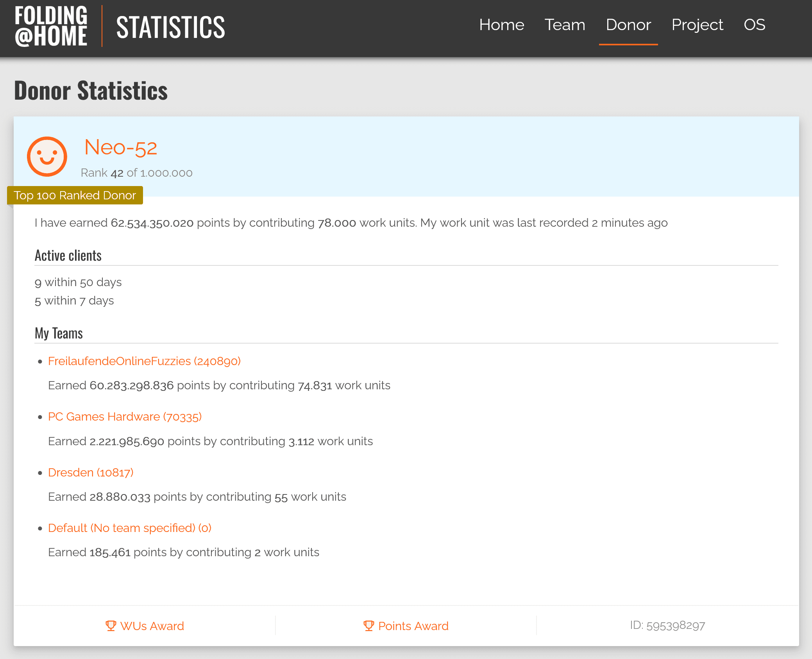
Task: Switch to the Team tab
Action: (x=565, y=25)
